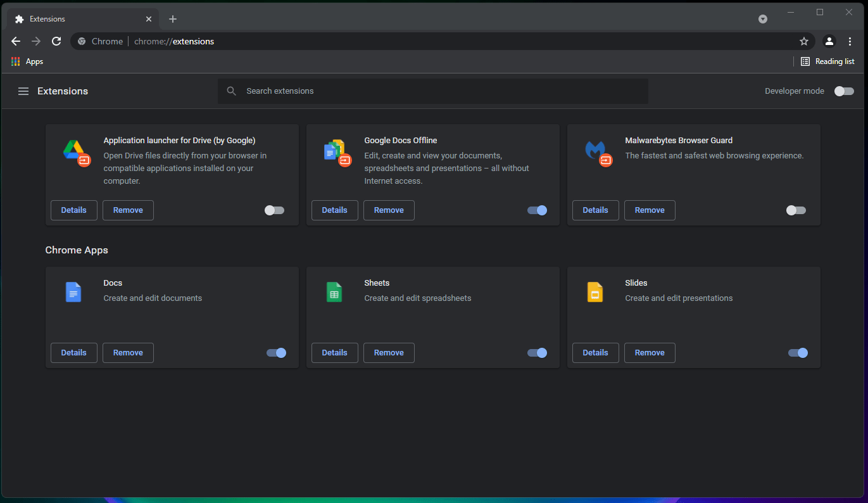The height and width of the screenshot is (503, 868).
Task: Bookmark this page using the star icon
Action: (x=804, y=41)
